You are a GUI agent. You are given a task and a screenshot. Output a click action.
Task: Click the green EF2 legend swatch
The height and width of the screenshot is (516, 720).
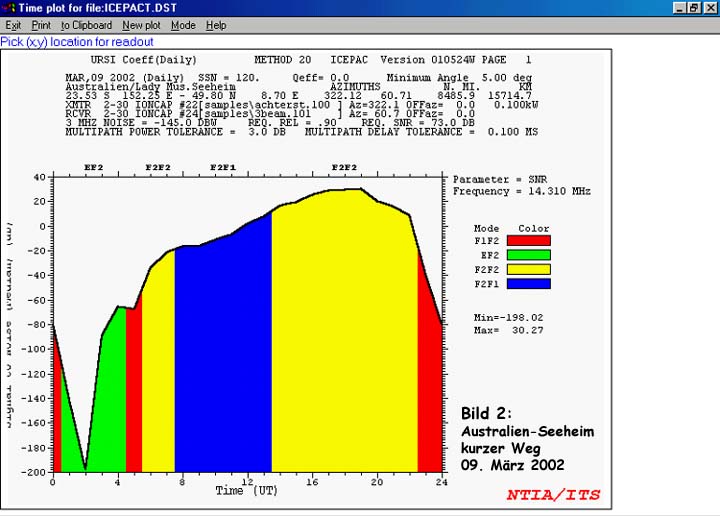[528, 255]
